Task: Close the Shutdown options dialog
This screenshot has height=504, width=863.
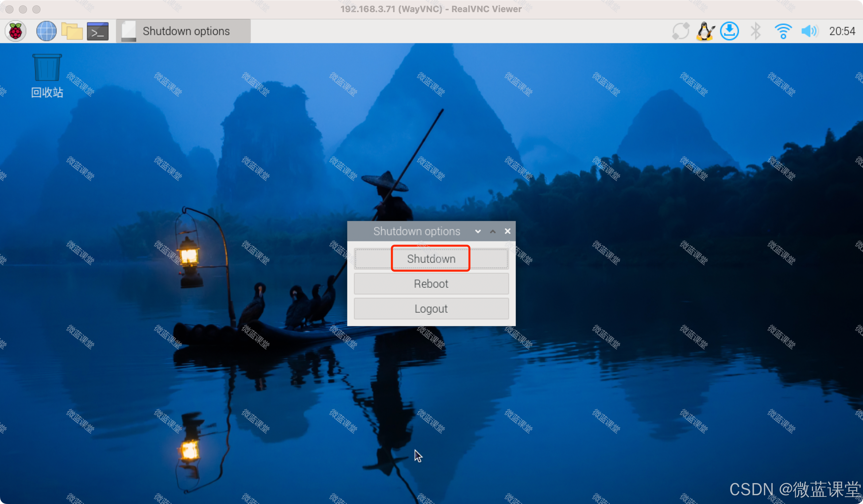Action: (x=508, y=231)
